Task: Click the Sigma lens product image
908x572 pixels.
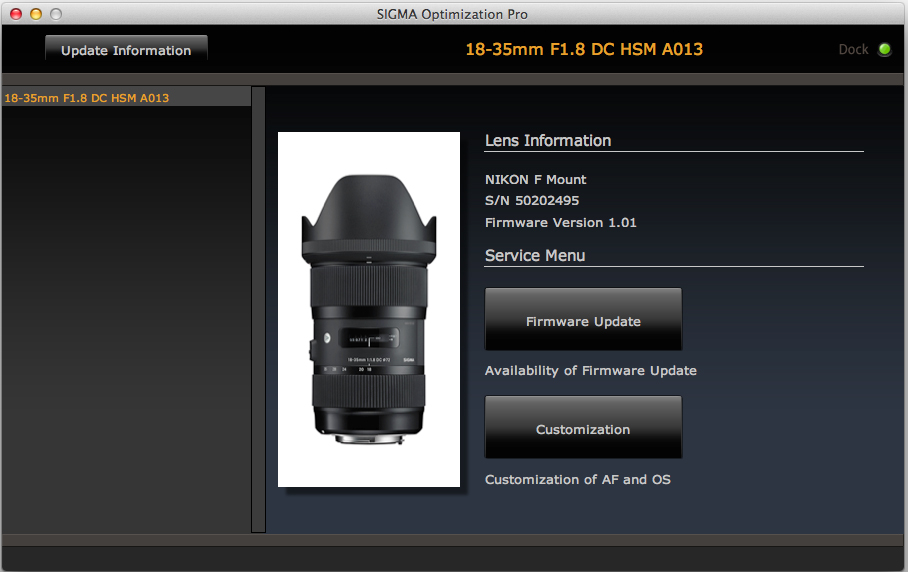Action: (x=369, y=309)
